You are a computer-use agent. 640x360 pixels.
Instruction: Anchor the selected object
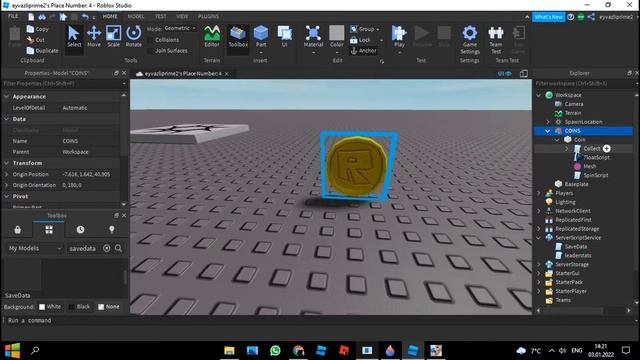tap(363, 51)
